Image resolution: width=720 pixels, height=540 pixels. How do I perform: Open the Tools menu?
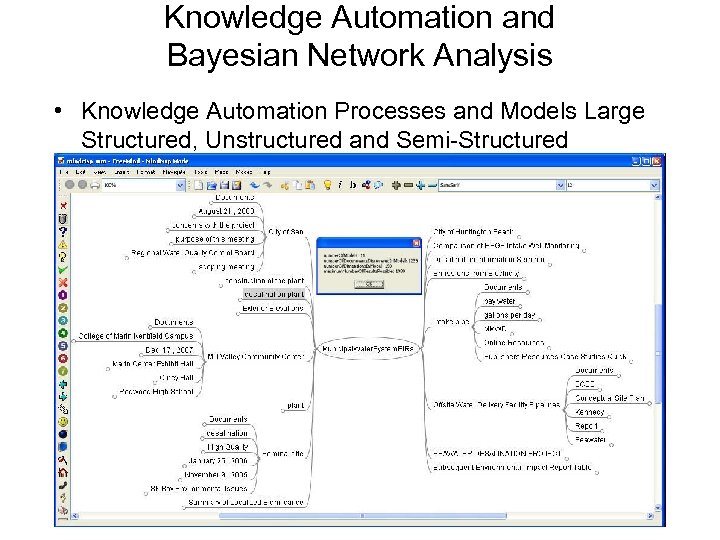[x=201, y=172]
